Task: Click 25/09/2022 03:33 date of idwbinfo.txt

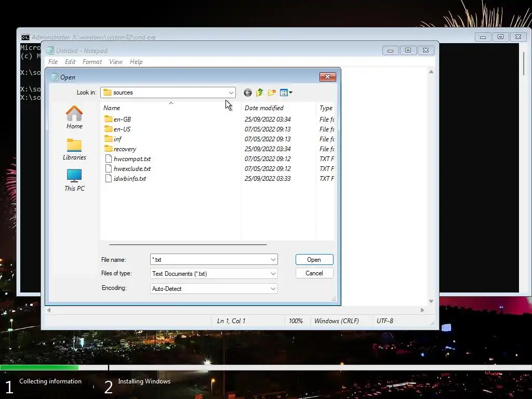Action: click(x=268, y=179)
